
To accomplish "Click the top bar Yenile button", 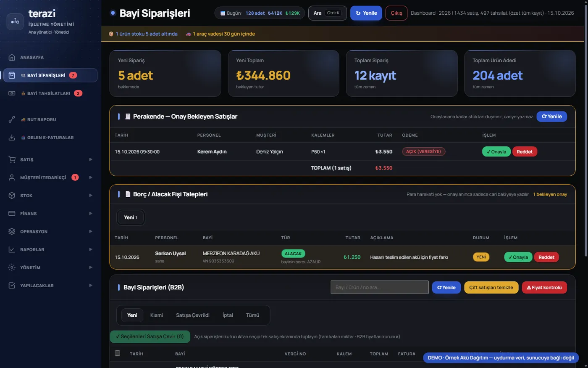I will (366, 13).
